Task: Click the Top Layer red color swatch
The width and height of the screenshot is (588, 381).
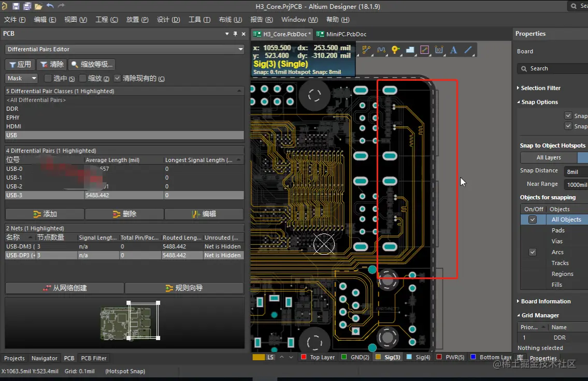Action: pos(304,357)
